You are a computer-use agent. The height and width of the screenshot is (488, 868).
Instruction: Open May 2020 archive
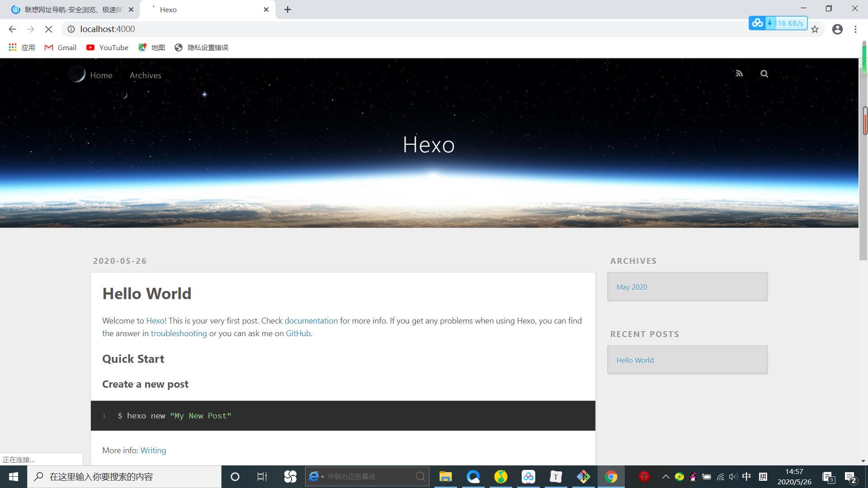coord(632,287)
